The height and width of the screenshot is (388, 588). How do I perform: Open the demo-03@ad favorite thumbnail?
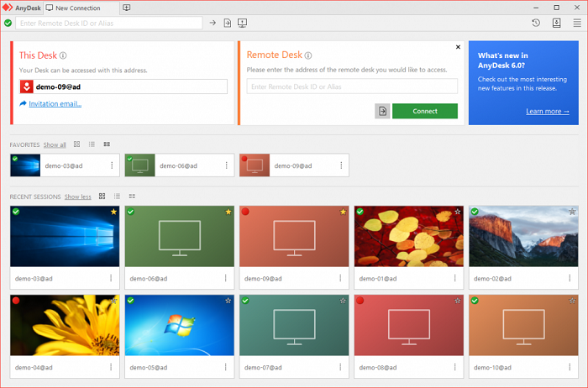click(x=25, y=165)
